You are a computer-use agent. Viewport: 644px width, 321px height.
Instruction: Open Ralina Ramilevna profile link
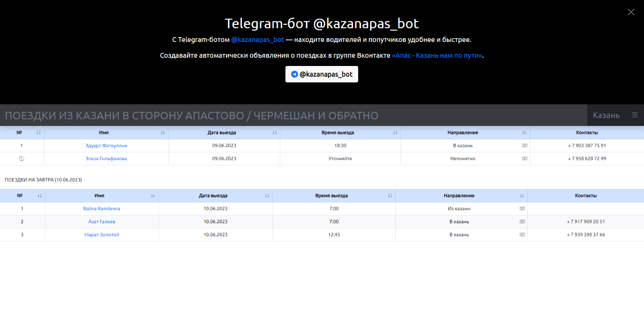102,209
